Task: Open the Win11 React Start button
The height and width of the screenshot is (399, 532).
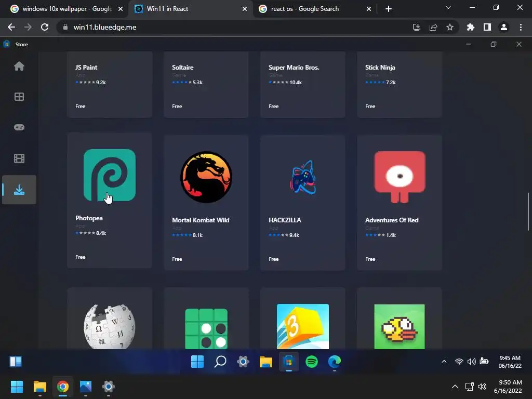Action: coord(197,362)
